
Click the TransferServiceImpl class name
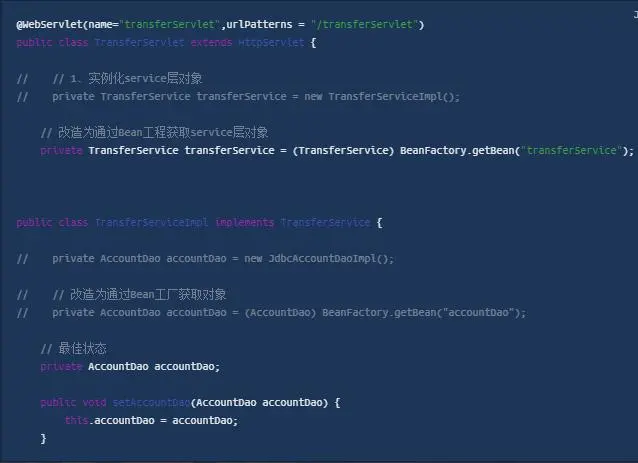pos(151,223)
